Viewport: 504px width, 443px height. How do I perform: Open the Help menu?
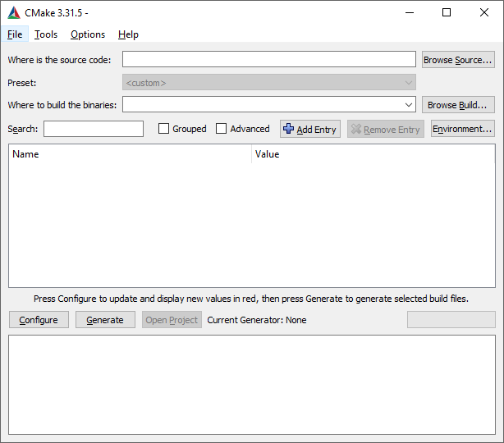coord(128,34)
